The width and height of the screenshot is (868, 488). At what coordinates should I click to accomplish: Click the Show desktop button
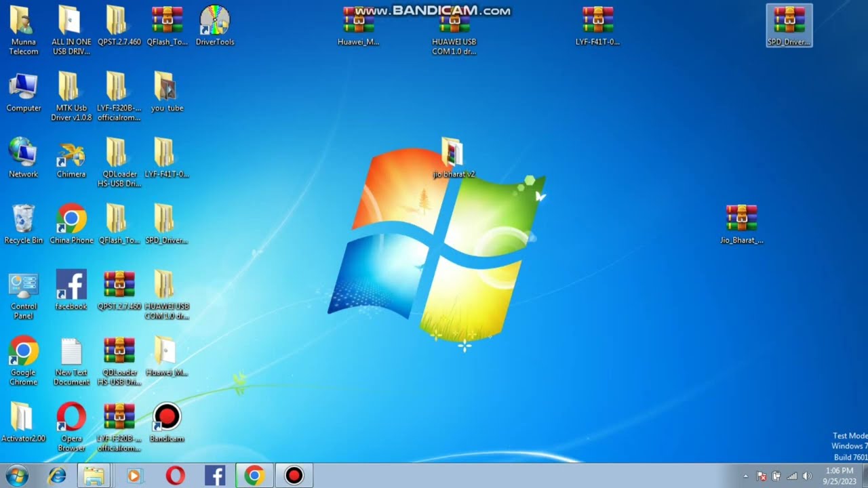point(865,476)
